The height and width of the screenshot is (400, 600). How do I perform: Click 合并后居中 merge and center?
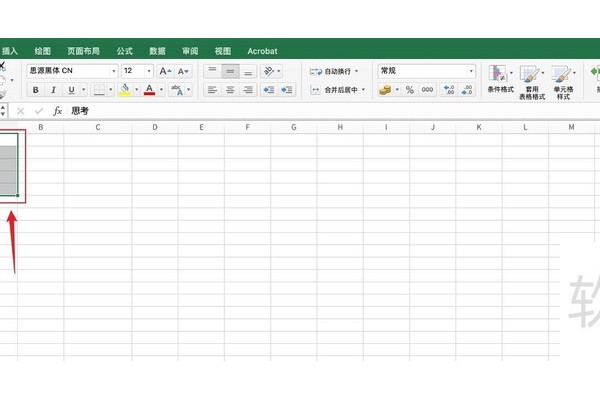point(334,90)
